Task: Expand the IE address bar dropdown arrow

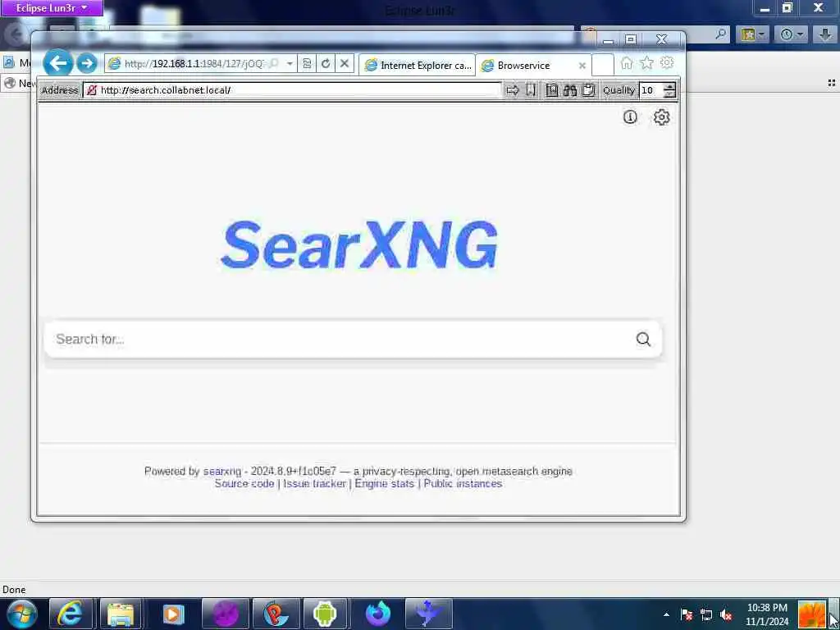Action: (x=290, y=64)
